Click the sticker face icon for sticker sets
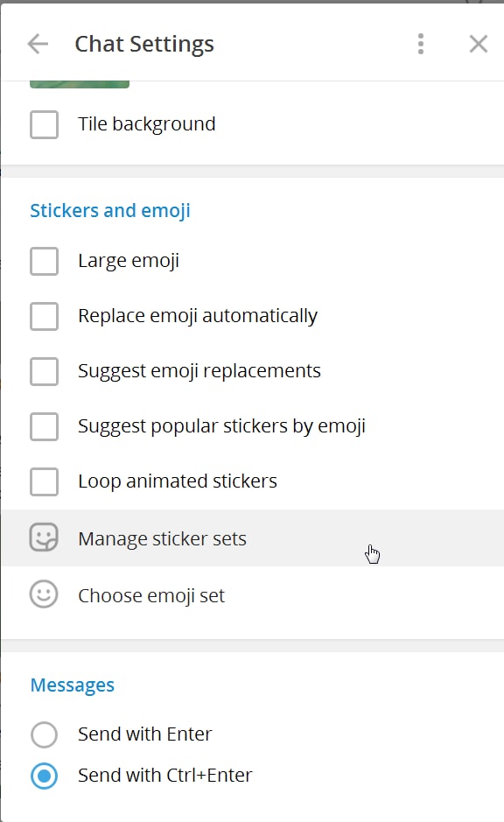Viewport: 504px width, 822px height. 44,537
